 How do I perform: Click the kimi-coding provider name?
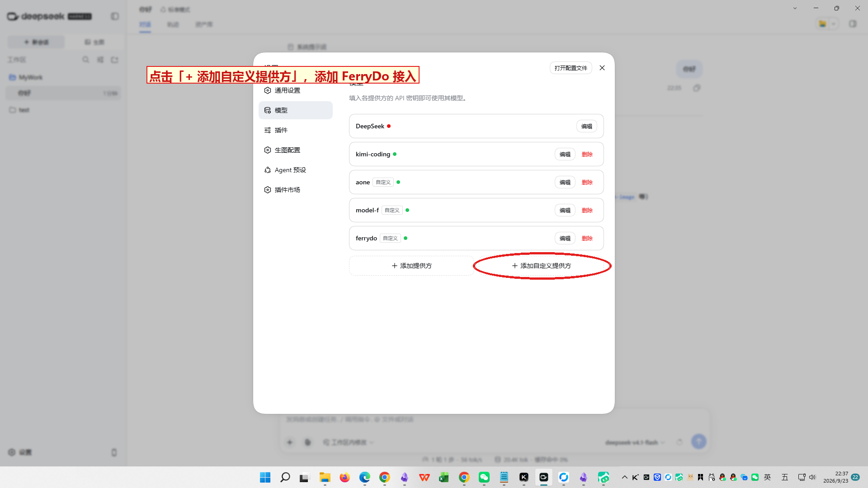(x=373, y=154)
